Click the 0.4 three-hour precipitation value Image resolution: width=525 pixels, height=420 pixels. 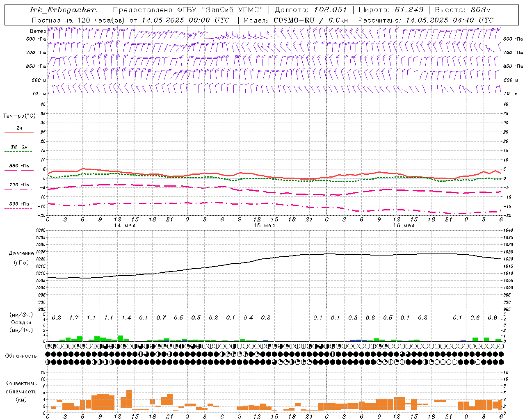point(248,318)
